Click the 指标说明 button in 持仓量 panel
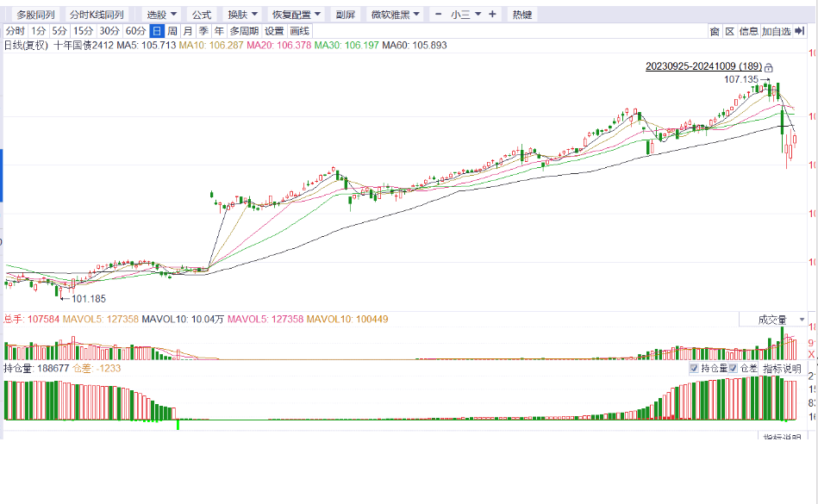 (781, 368)
